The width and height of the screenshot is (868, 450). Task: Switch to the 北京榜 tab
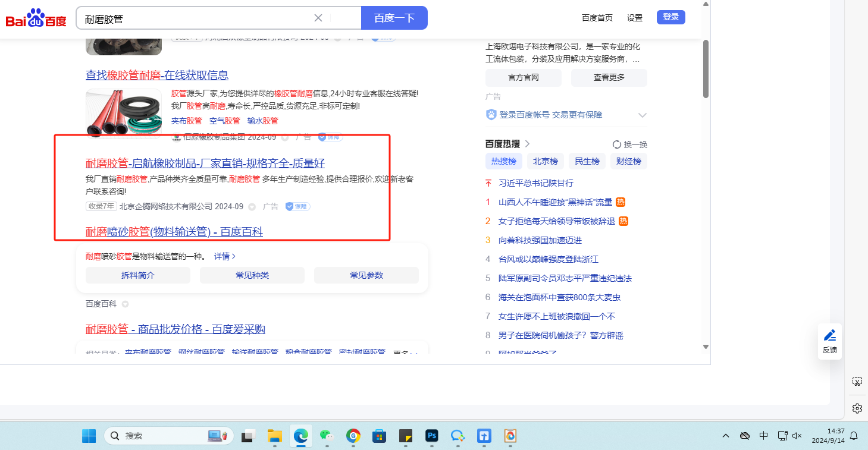545,161
